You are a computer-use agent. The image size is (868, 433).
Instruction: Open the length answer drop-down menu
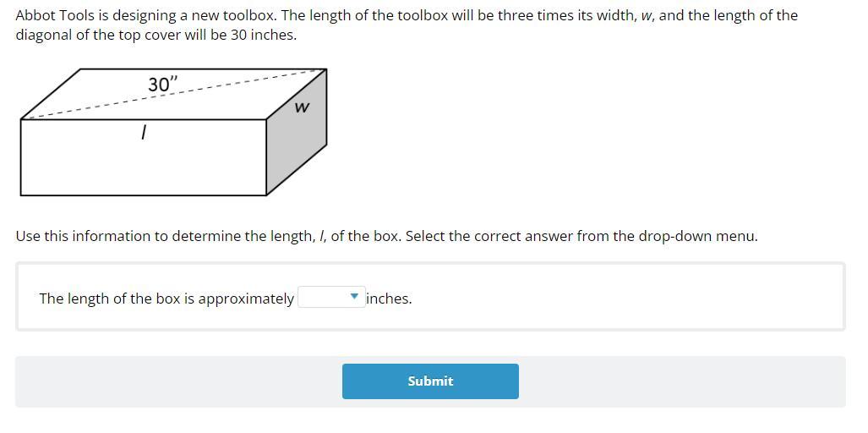tap(331, 298)
